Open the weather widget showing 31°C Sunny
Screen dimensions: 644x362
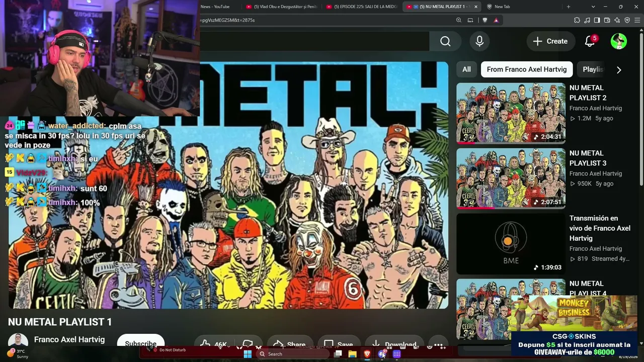tap(18, 353)
